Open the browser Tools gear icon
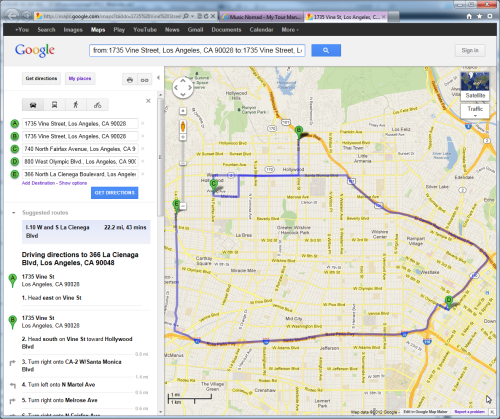The height and width of the screenshot is (419, 500). (x=490, y=16)
